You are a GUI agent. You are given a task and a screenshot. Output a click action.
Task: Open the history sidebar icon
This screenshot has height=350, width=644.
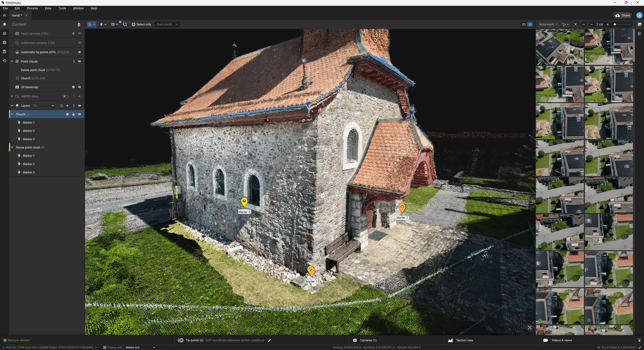(x=4, y=61)
